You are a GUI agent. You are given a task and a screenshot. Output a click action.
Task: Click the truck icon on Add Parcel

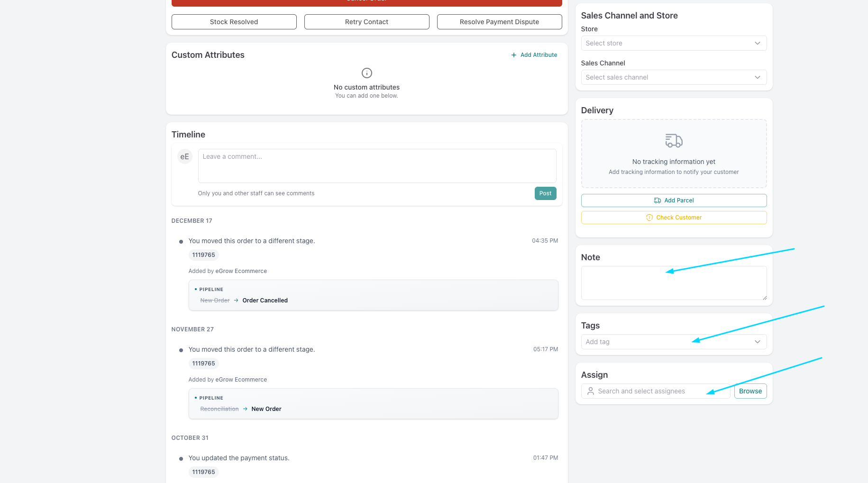click(658, 200)
